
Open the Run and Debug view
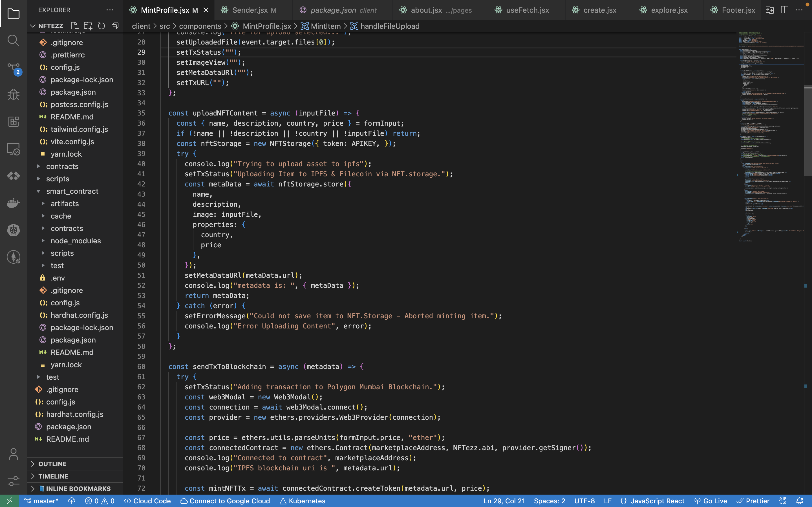click(13, 95)
